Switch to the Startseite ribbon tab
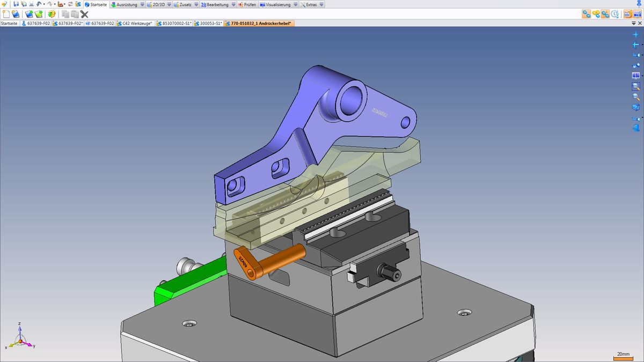 click(96, 5)
